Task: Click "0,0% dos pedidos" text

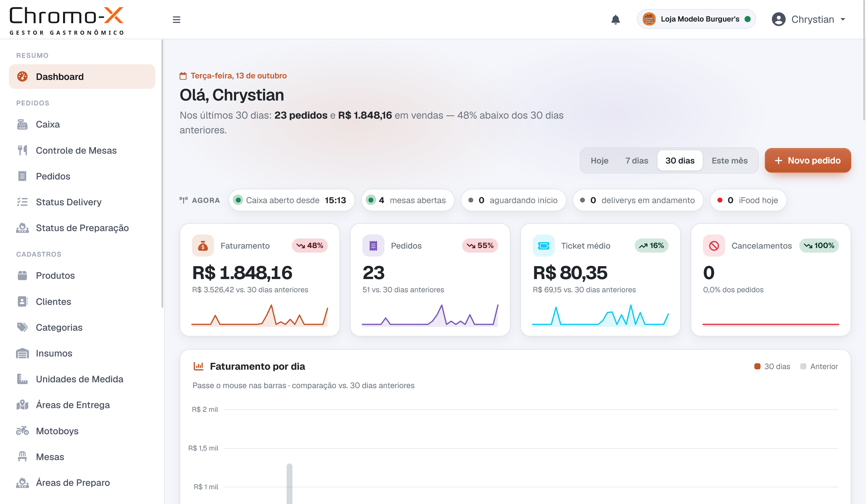Action: point(733,290)
